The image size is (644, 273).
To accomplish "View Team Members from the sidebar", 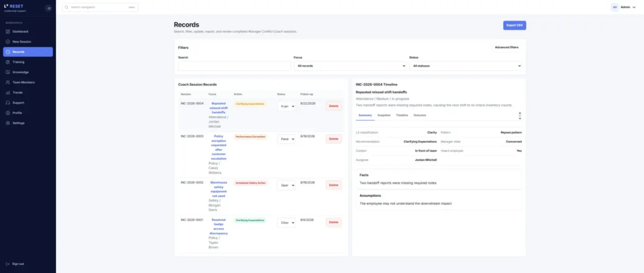I will pos(28,82).
